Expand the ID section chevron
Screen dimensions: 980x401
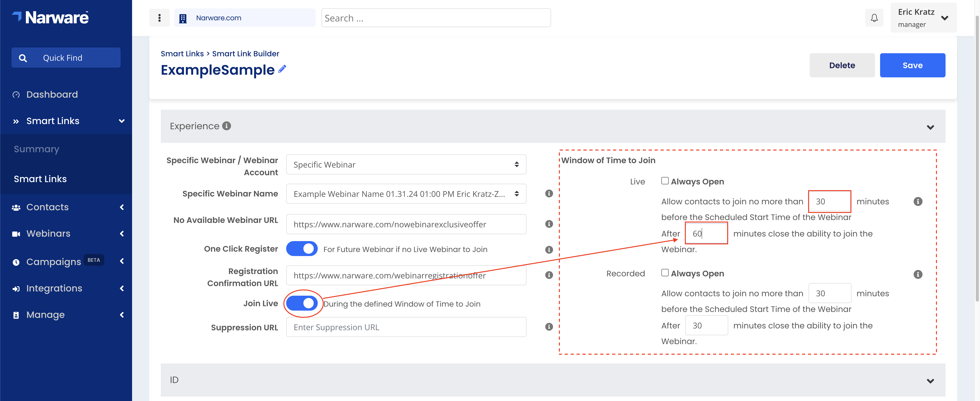pyautogui.click(x=930, y=381)
